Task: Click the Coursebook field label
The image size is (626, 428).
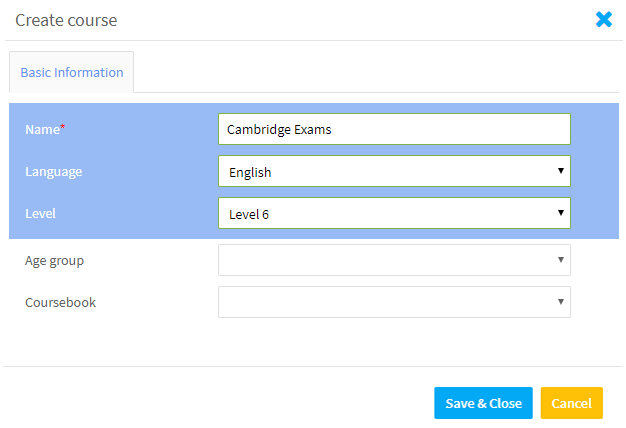Action: coord(61,302)
